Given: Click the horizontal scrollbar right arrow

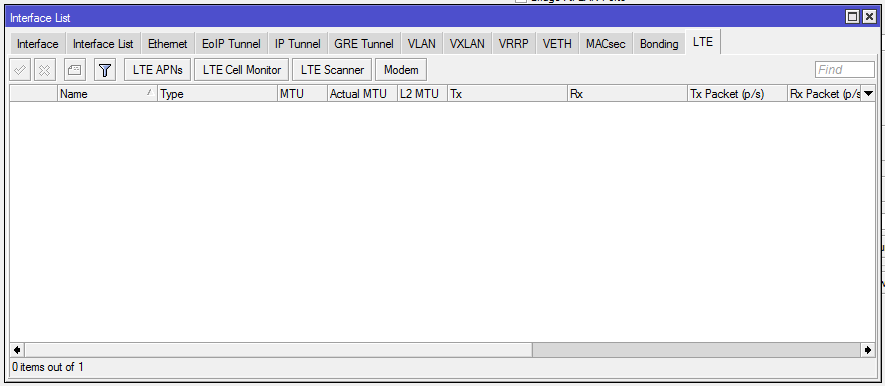Looking at the screenshot, I should click(868, 350).
